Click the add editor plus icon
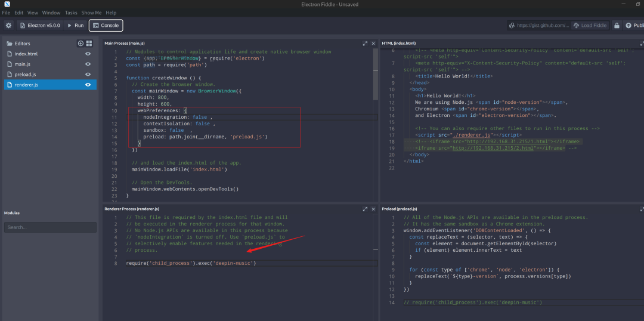Screen dimensions: 644x321 click(x=80, y=44)
